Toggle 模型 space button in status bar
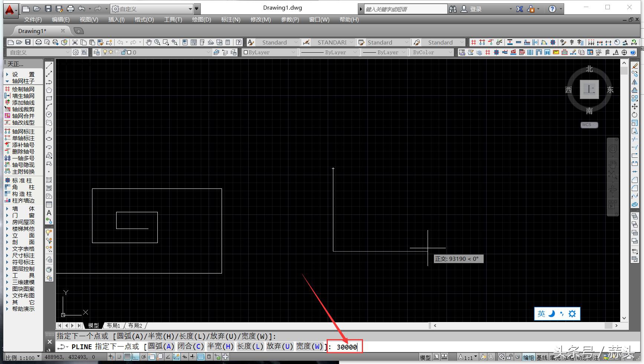Screen dimensions: 644x364 coord(425,357)
